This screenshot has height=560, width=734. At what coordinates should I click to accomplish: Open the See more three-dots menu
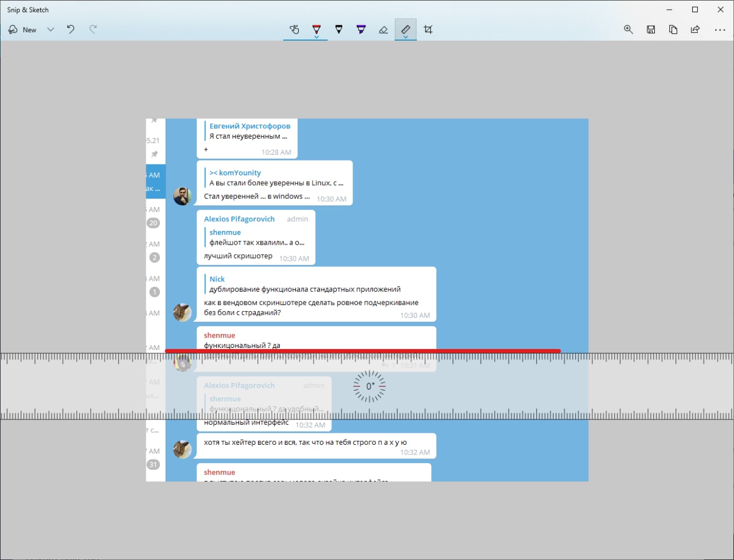coord(720,30)
